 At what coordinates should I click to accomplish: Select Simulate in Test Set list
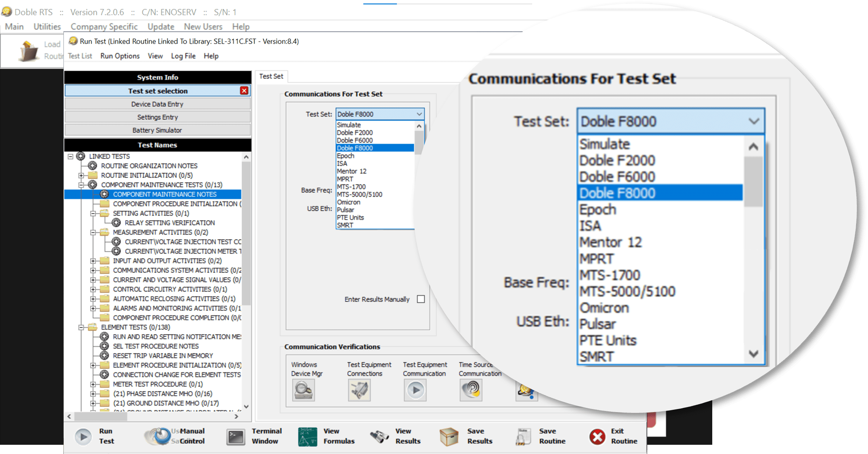point(375,125)
